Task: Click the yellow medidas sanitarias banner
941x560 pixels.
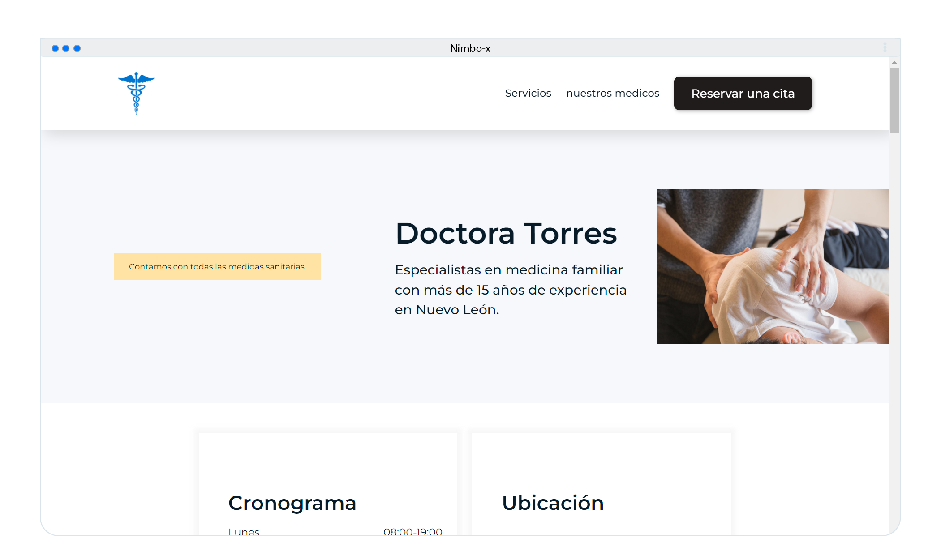Action: tap(218, 267)
